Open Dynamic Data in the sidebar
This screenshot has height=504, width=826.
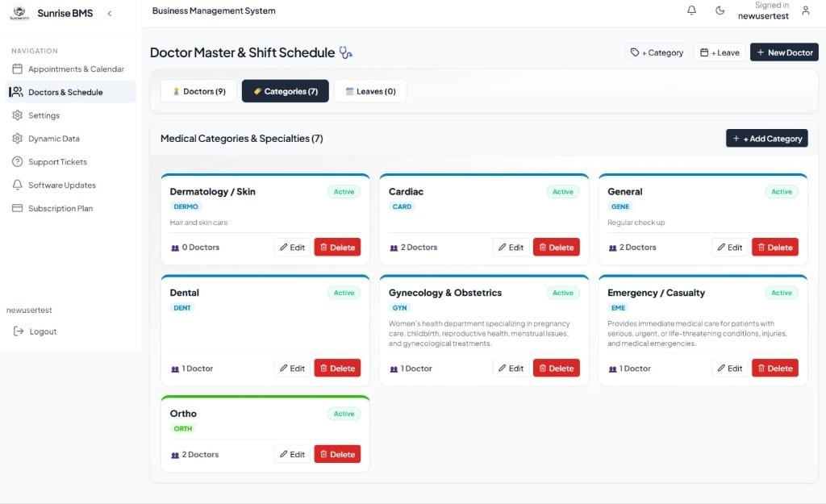[71, 139]
